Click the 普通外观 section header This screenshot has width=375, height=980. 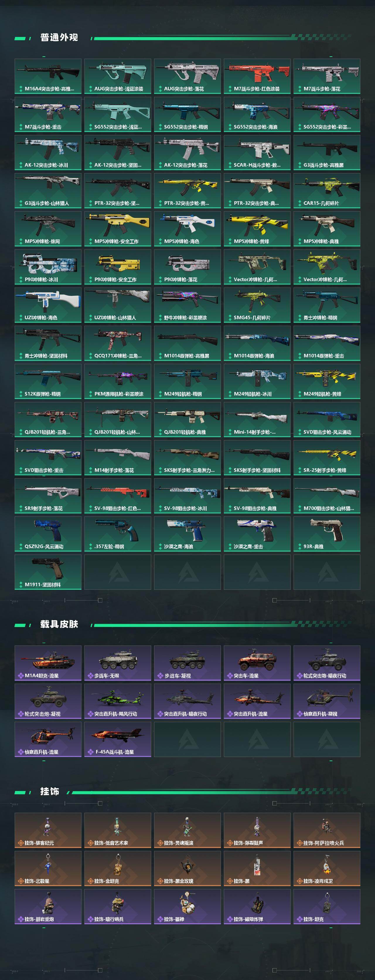click(x=59, y=37)
